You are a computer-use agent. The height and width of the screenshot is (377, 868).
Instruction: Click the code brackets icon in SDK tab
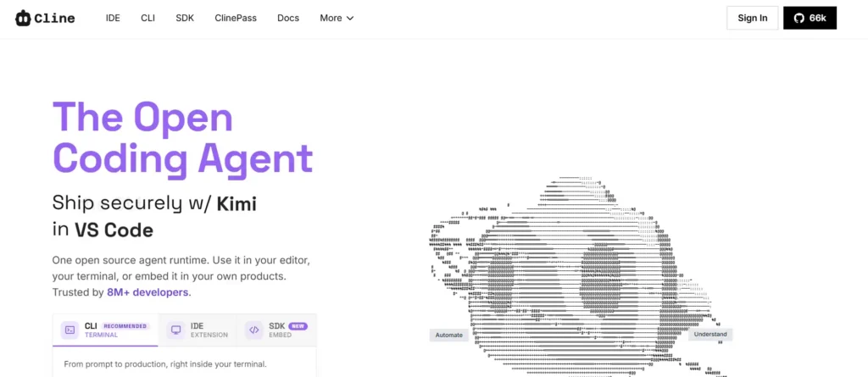click(x=254, y=330)
